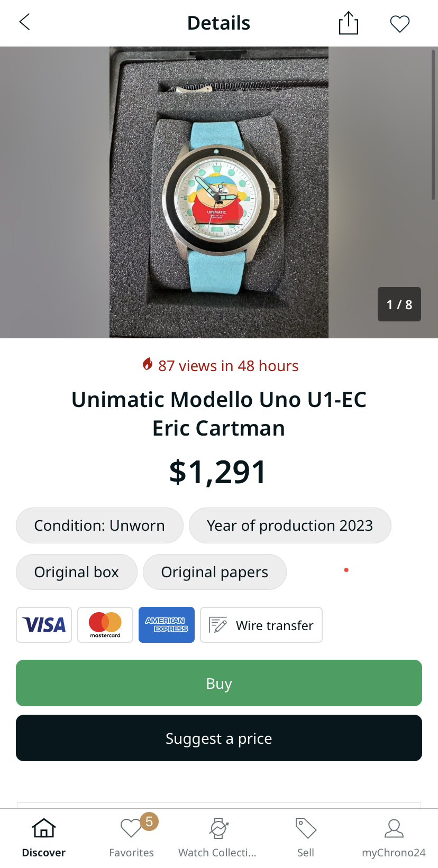
Task: Open Favorites tab with badge
Action: [x=132, y=838]
